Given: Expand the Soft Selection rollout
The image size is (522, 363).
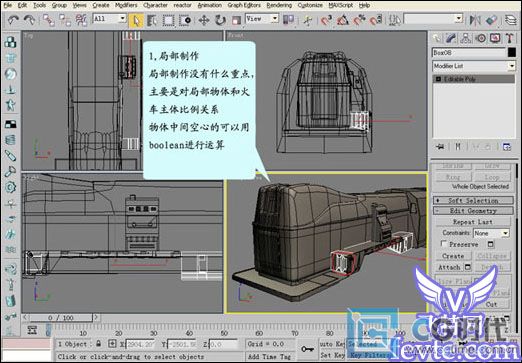Looking at the screenshot, I should click(473, 200).
